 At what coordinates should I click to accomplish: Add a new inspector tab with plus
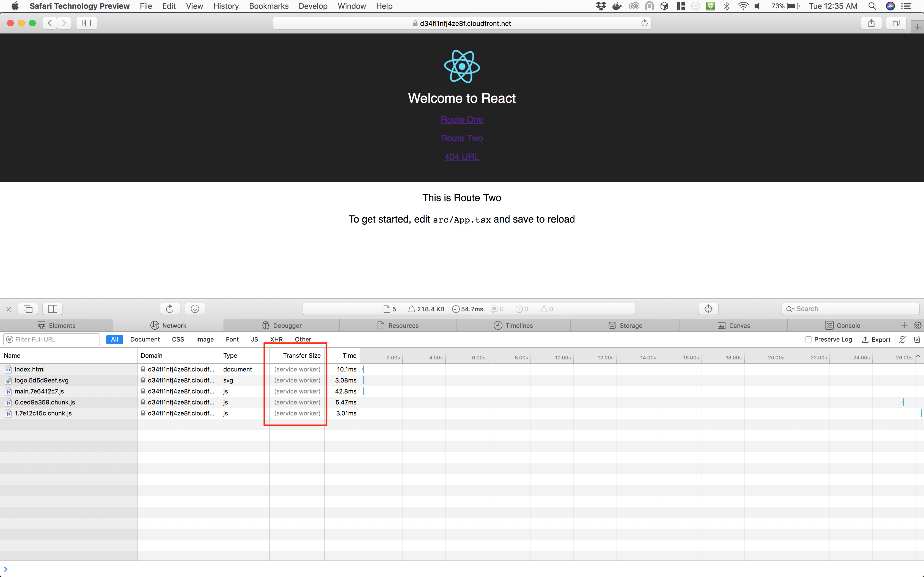coord(904,325)
